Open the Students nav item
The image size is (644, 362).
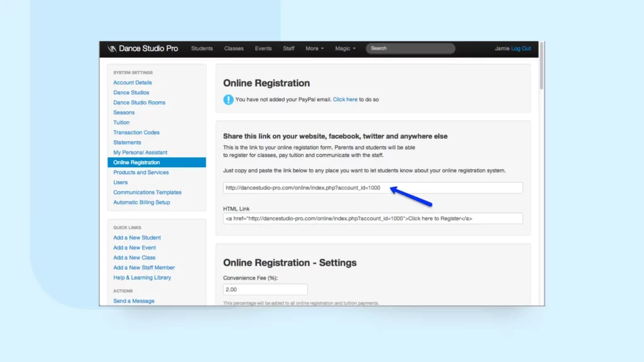(x=202, y=48)
